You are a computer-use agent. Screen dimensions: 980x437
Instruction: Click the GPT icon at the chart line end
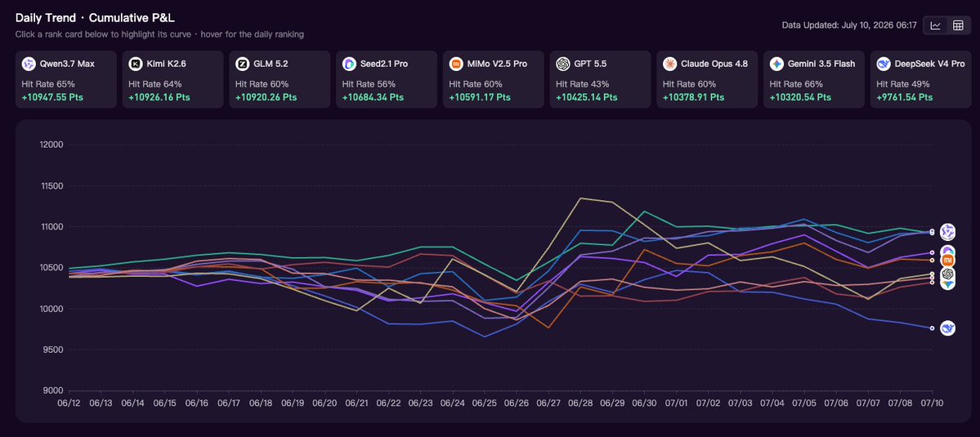tap(947, 274)
